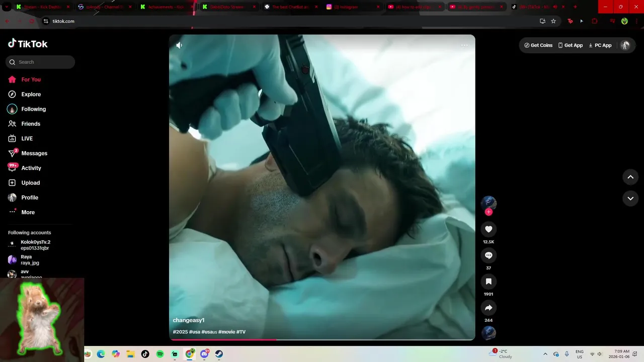Click the browser reload button
This screenshot has height=362, width=644.
(31, 21)
